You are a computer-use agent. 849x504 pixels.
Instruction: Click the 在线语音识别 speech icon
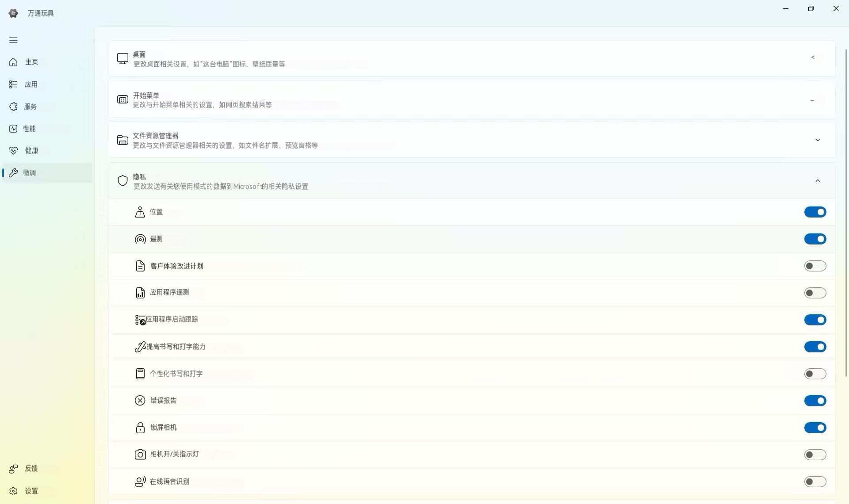140,481
